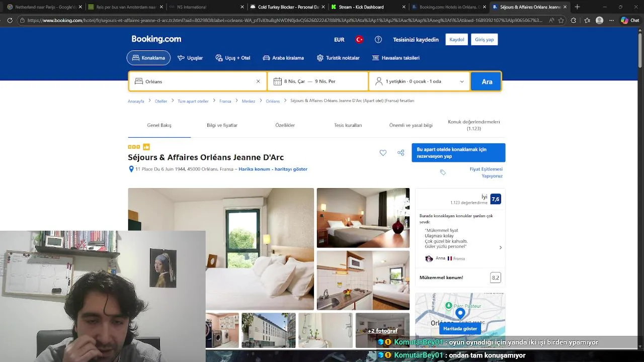Screen dimensions: 644x362
Task: Click the 8,2 location score badge
Action: [x=496, y=278]
